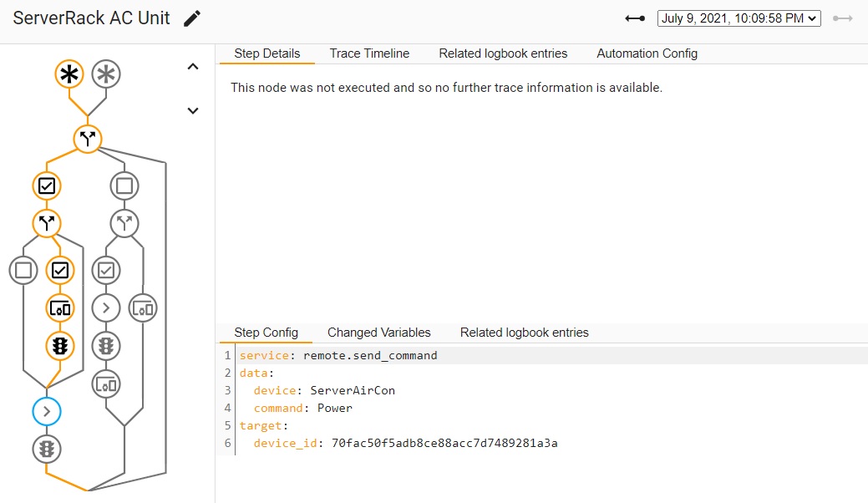The image size is (868, 503).
Task: Switch to the Step Details tab
Action: click(x=266, y=53)
